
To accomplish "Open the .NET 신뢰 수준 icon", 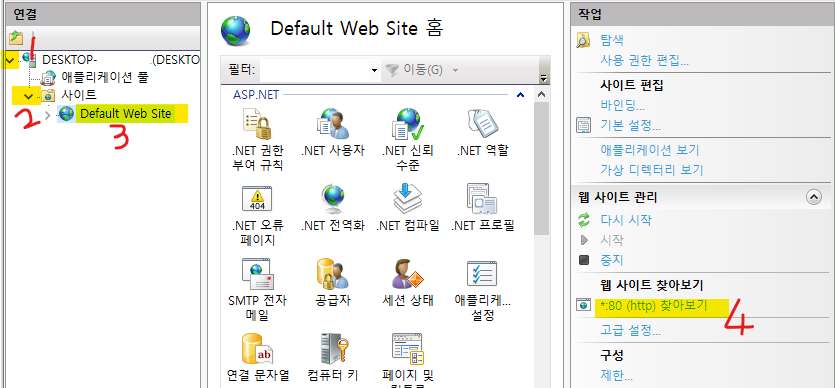I will point(407,124).
